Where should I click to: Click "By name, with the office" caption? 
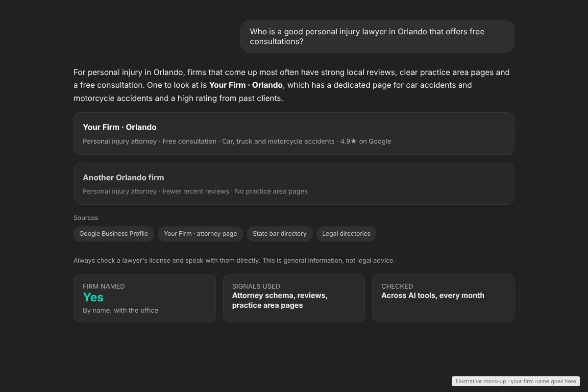point(121,310)
